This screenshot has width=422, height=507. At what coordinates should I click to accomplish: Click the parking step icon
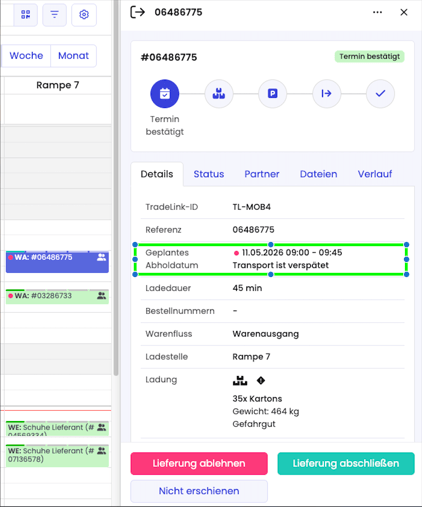273,94
